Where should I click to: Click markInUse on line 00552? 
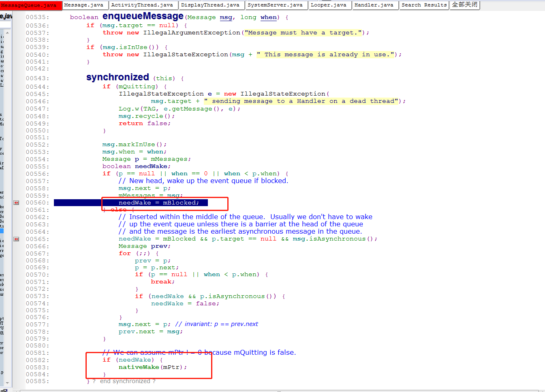point(137,145)
